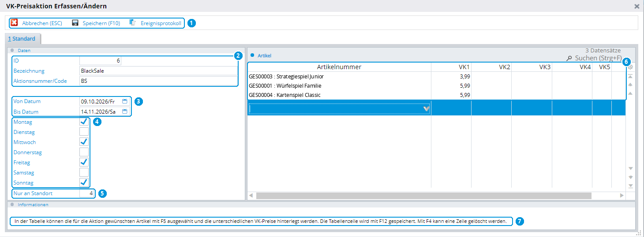The width and height of the screenshot is (644, 237).
Task: Click the Ereignisprotokoll document icon
Action: click(132, 23)
